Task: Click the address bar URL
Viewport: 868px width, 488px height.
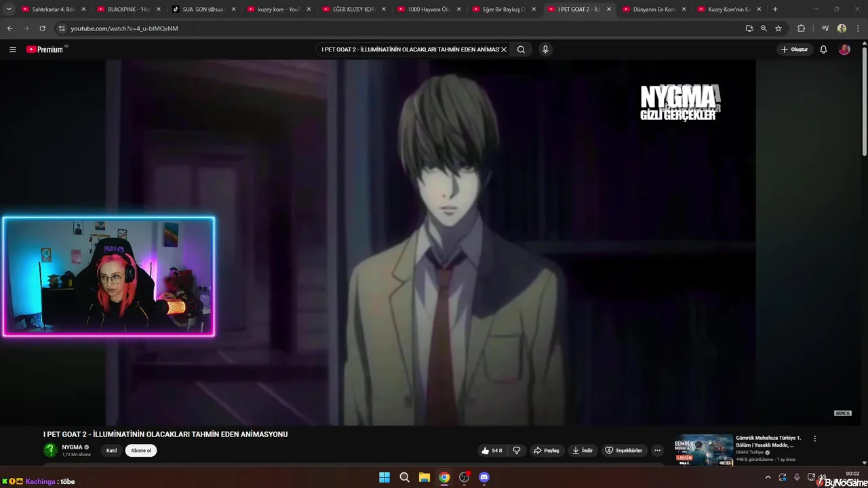Action: [124, 28]
